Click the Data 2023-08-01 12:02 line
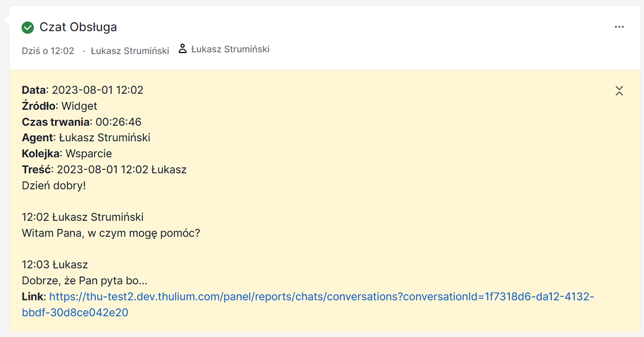Screen dimensions: 644x337 click(83, 89)
